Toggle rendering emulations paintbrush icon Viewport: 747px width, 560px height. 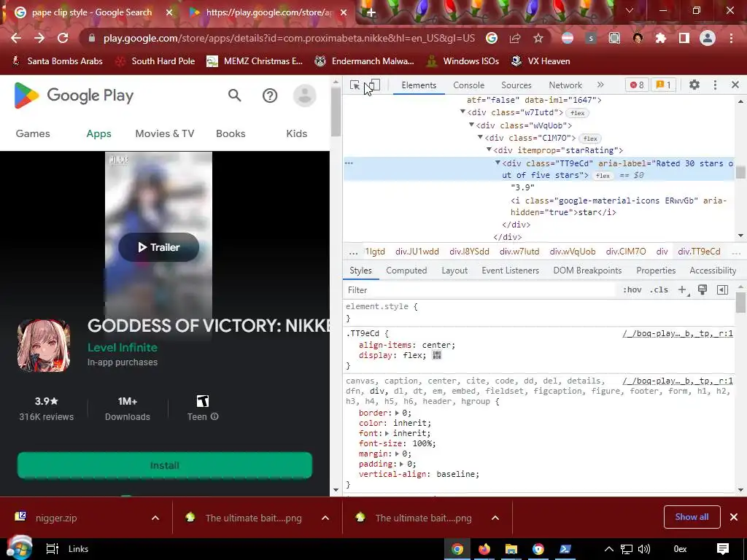pos(703,290)
